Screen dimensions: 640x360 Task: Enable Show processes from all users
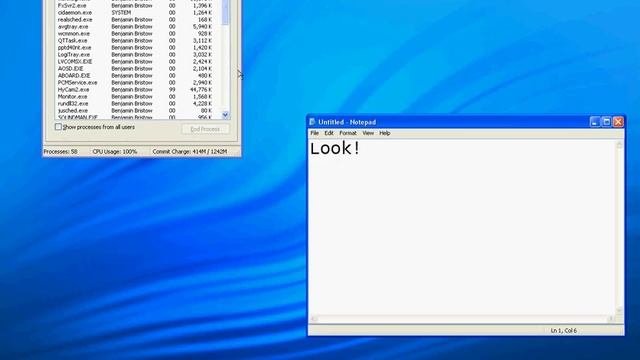[x=58, y=127]
